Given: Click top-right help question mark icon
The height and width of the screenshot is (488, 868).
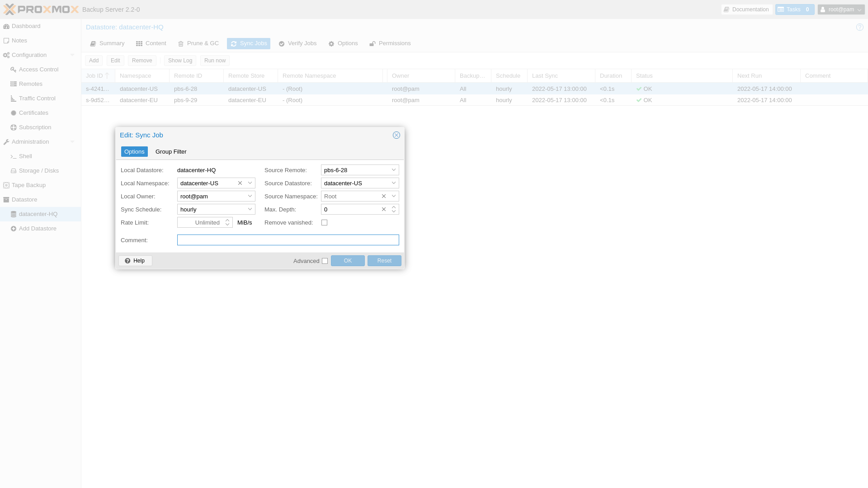Looking at the screenshot, I should click(x=859, y=27).
